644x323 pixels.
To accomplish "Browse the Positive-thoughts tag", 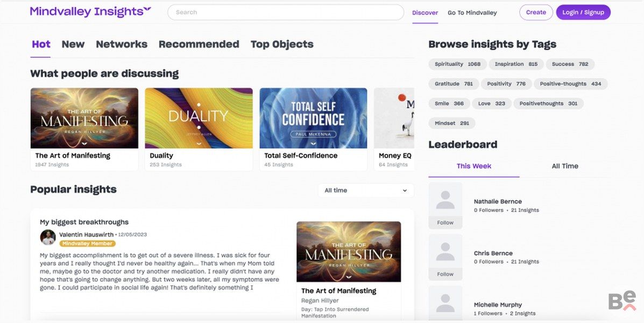I will 570,84.
